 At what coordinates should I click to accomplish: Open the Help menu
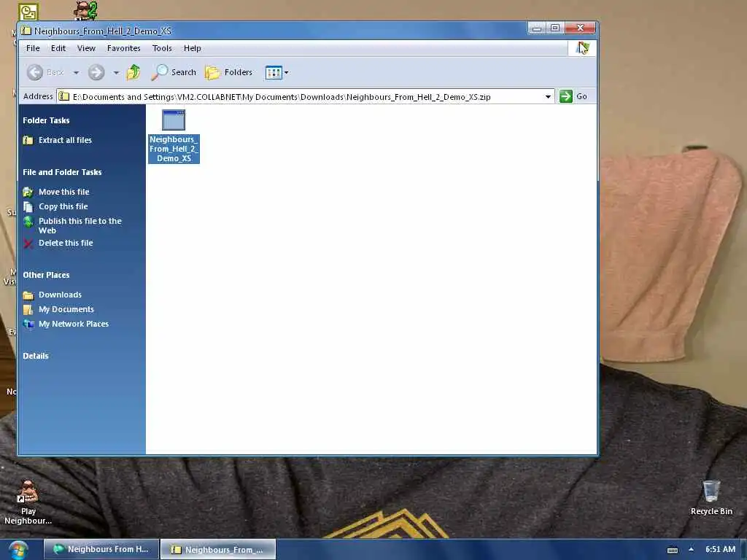click(x=193, y=48)
